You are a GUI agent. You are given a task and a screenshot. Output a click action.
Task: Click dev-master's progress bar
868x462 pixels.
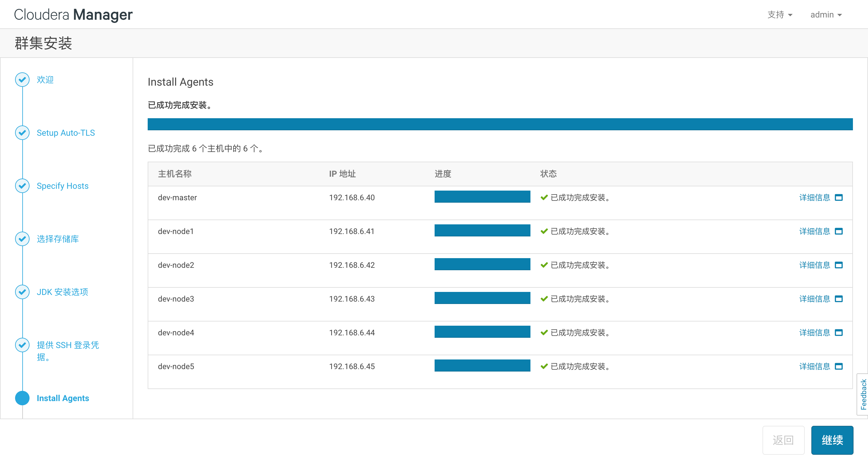point(482,197)
